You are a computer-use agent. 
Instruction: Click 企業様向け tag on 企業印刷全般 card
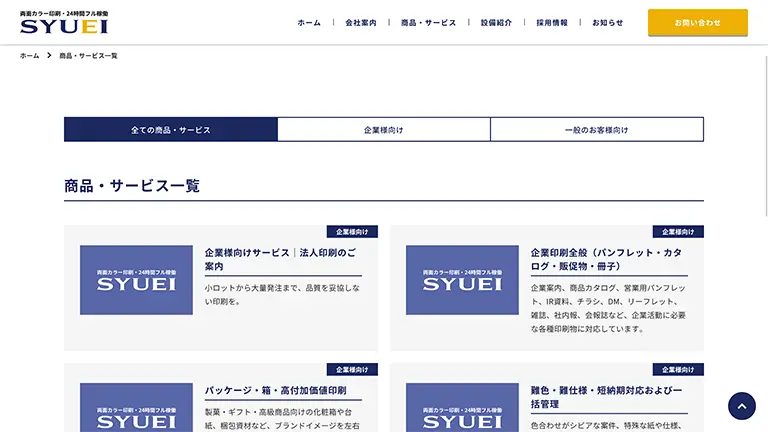pos(678,232)
